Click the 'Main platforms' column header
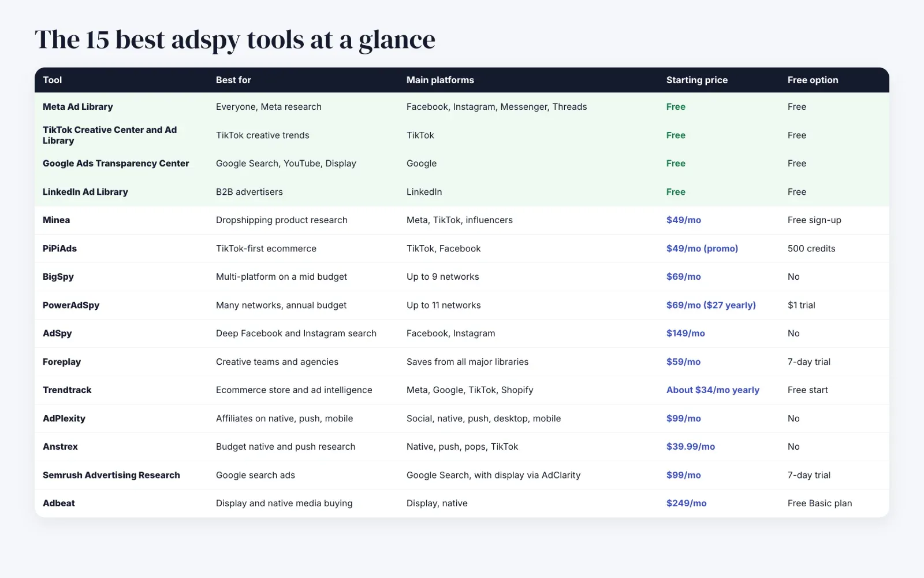The width and height of the screenshot is (924, 578). point(440,80)
